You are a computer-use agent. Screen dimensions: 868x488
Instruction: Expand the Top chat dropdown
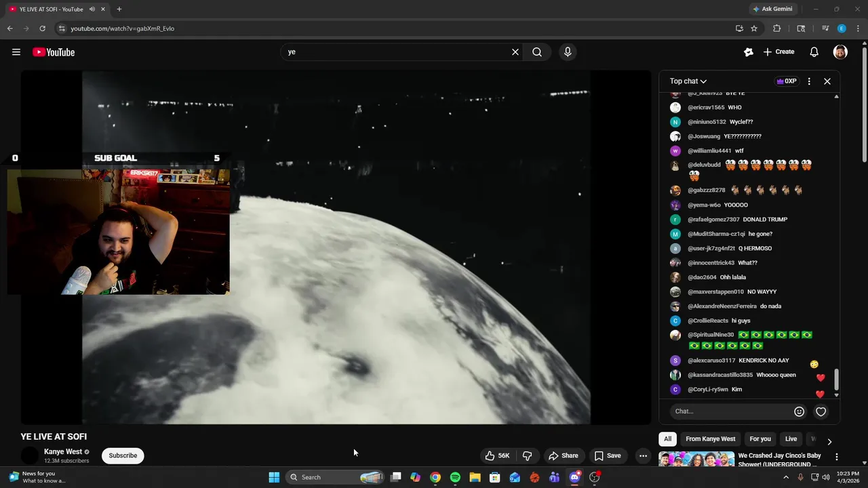click(x=688, y=81)
